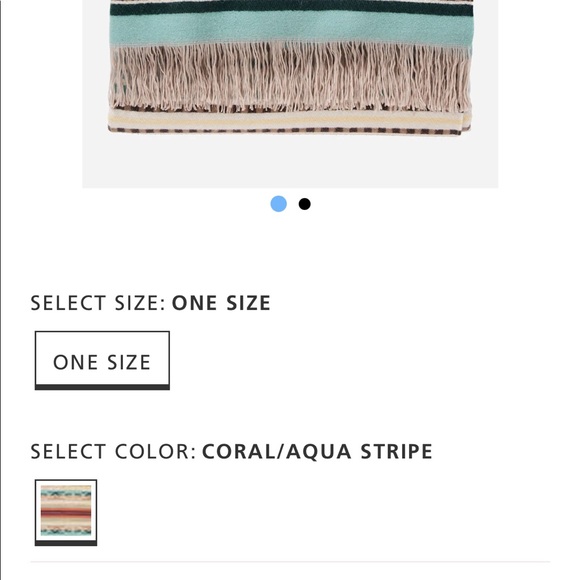The image size is (580, 580).
Task: Go to the first product image dot
Action: tap(278, 204)
